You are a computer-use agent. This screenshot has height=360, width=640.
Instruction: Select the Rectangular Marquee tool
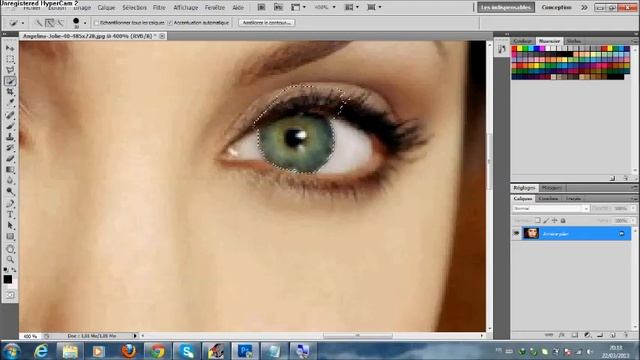coord(10,59)
